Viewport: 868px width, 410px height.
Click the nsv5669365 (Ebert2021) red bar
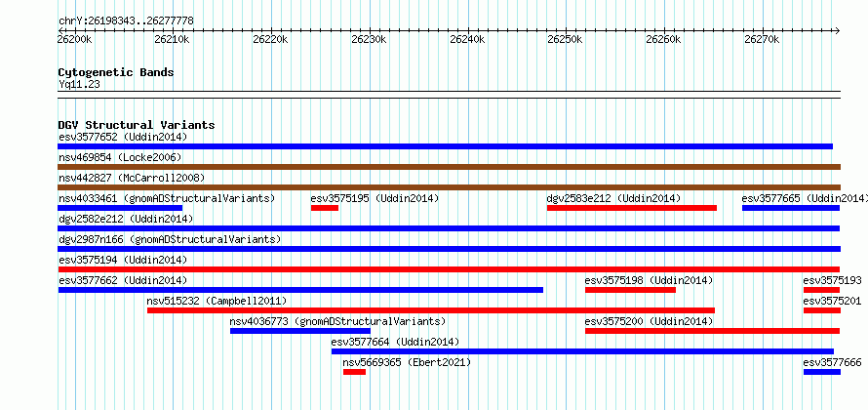click(x=354, y=372)
